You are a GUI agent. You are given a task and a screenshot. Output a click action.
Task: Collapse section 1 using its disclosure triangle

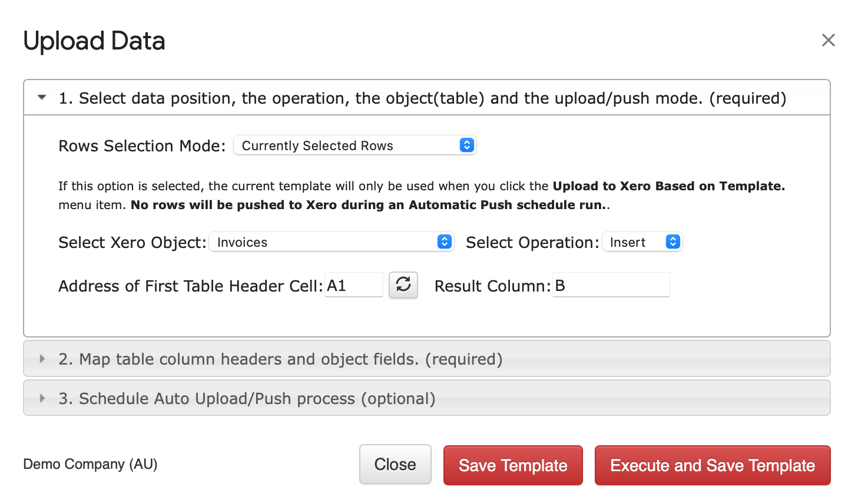pos(42,97)
